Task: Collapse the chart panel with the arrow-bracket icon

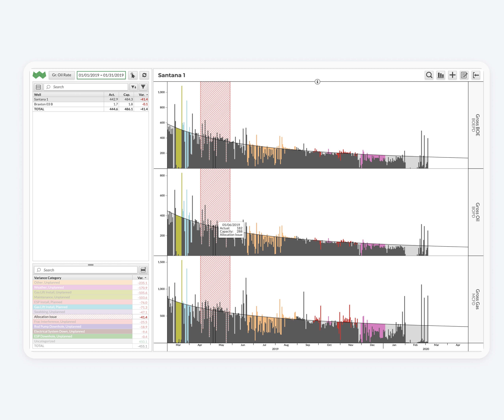Action: pyautogui.click(x=476, y=75)
